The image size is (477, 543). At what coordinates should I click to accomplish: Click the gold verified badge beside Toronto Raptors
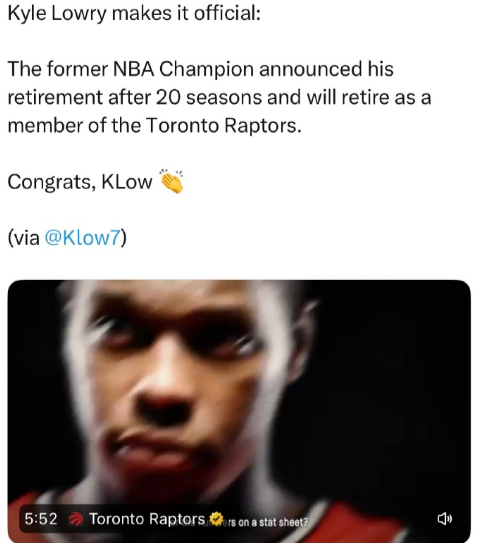217,518
